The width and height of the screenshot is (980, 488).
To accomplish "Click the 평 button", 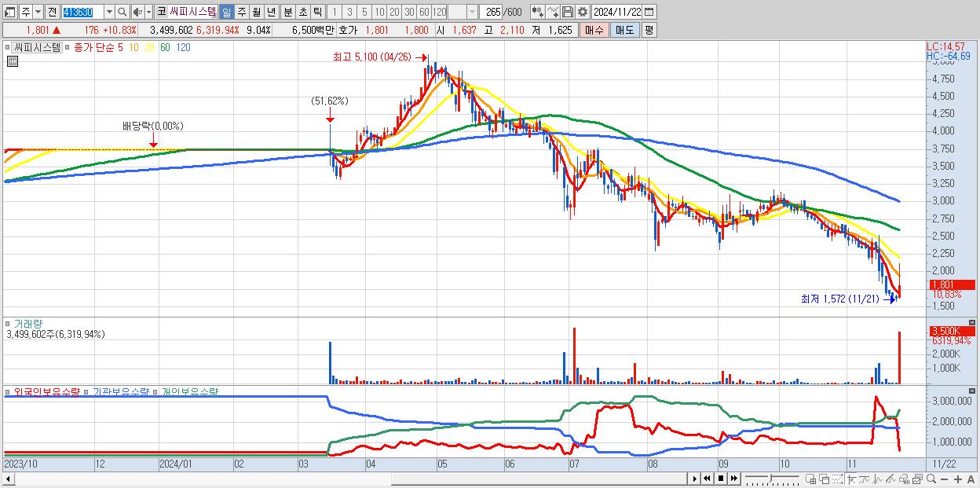I will (649, 30).
